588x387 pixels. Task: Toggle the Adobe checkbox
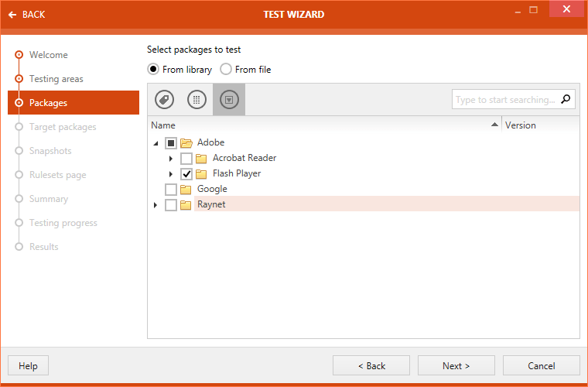click(171, 143)
